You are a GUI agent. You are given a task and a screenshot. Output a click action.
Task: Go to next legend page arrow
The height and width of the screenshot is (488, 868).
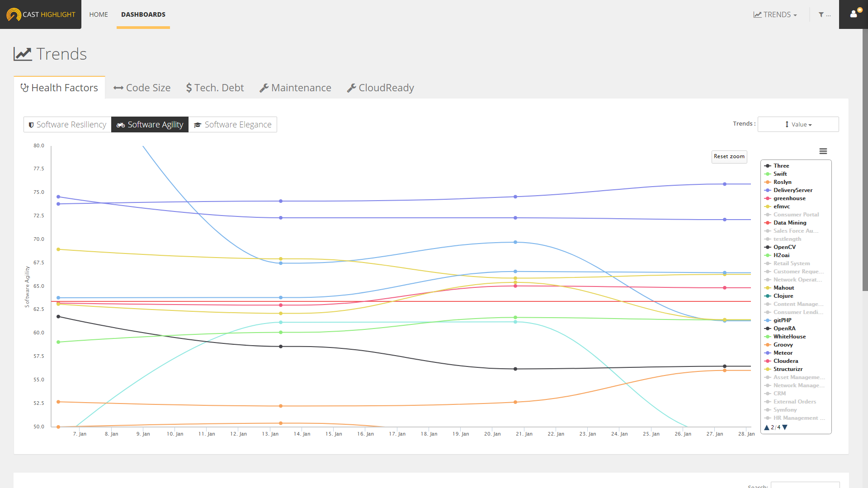click(x=785, y=427)
